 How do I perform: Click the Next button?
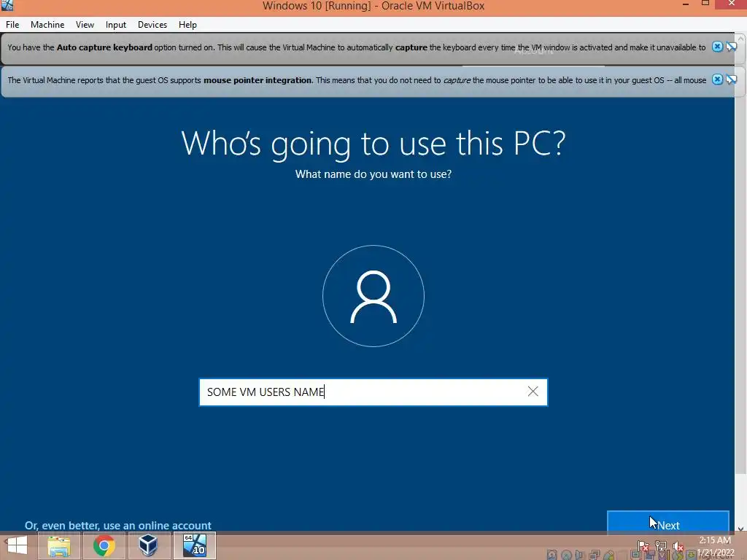tap(668, 523)
